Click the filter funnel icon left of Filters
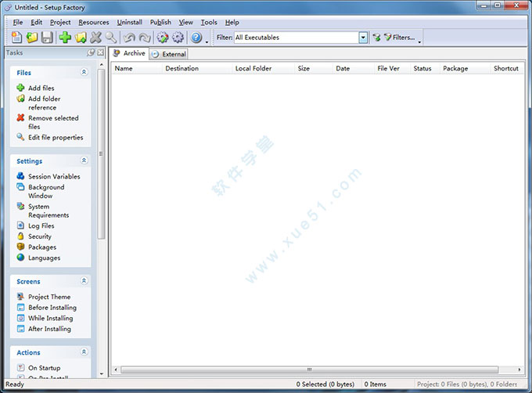Viewport: 532px width, 393px height. pos(376,38)
